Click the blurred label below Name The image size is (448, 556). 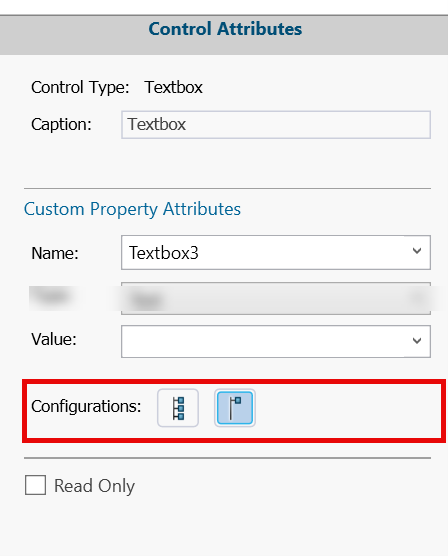click(52, 297)
